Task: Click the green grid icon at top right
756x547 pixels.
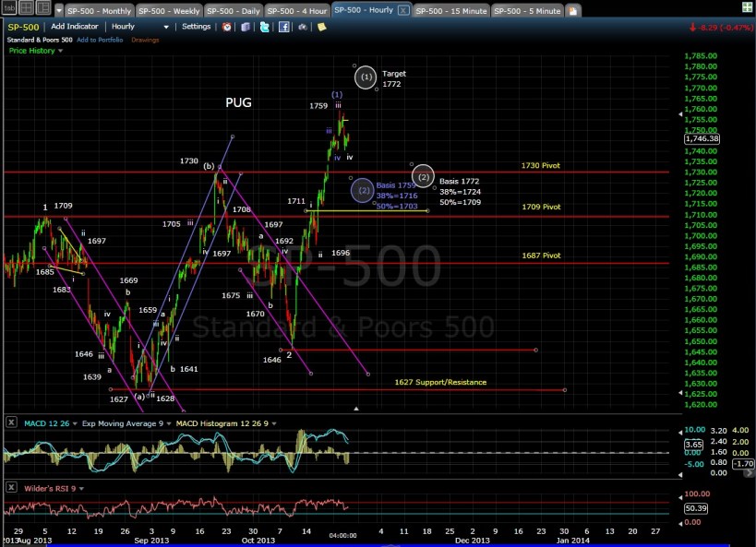Action: pos(747,7)
